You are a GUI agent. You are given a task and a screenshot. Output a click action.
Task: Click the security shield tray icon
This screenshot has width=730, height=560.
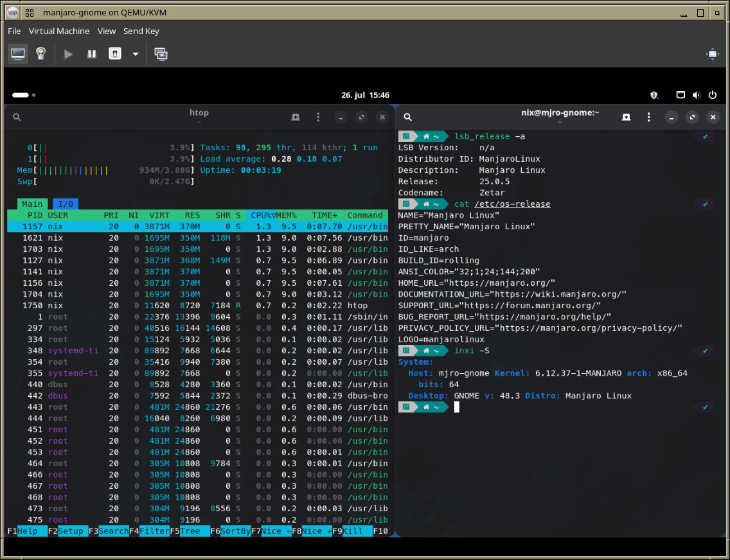[654, 95]
